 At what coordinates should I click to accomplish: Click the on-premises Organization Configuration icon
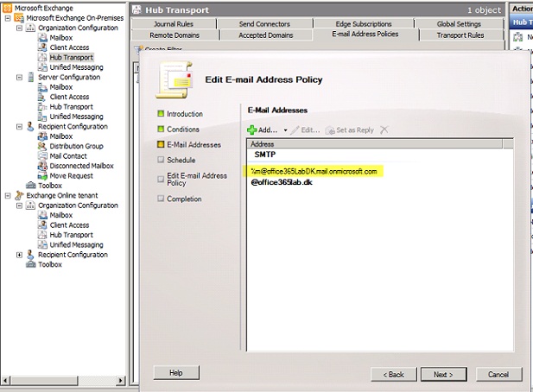click(x=30, y=28)
